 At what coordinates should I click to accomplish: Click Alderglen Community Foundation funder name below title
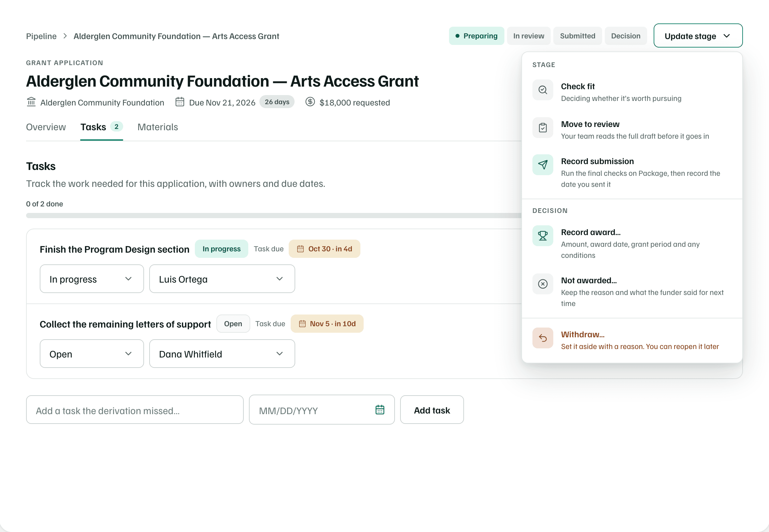coord(102,102)
